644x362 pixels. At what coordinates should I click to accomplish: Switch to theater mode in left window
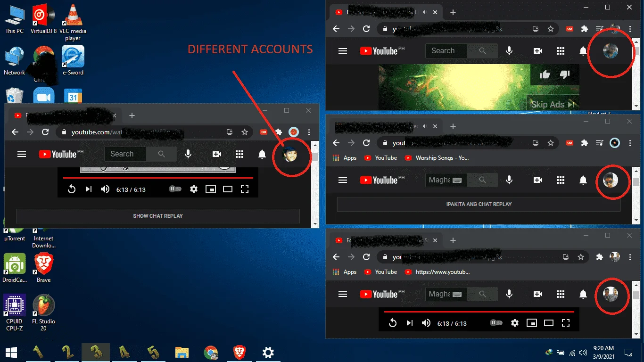228,189
